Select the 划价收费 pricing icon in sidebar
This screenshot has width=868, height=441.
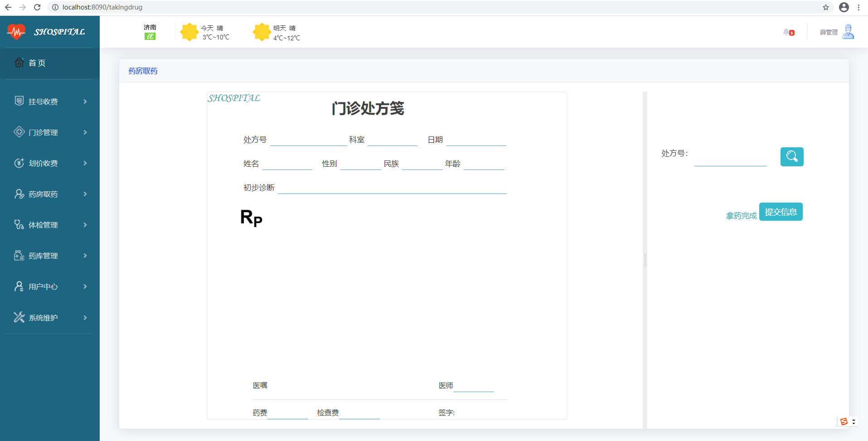coord(19,163)
